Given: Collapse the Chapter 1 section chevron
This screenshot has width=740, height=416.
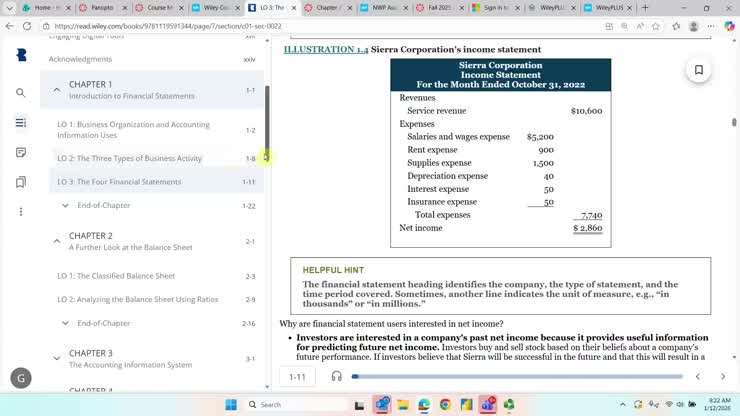Looking at the screenshot, I should click(57, 90).
